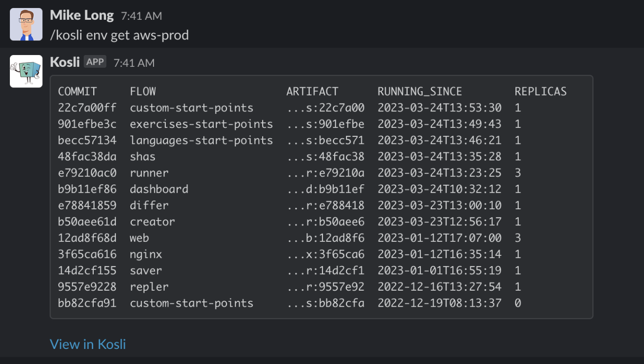Viewport: 644px width, 364px height.
Task: Click timestamp 2022-12-16T13:27:54
Action: click(x=439, y=287)
